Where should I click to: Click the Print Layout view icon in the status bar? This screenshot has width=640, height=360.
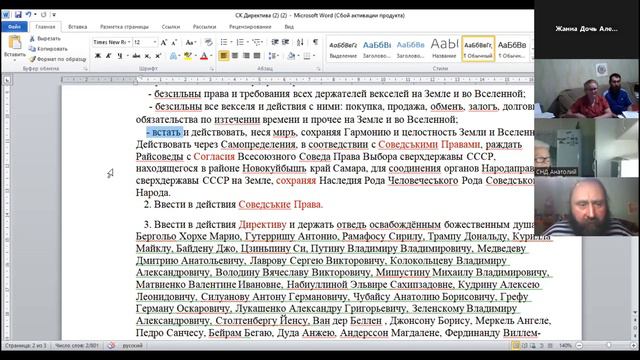point(516,346)
